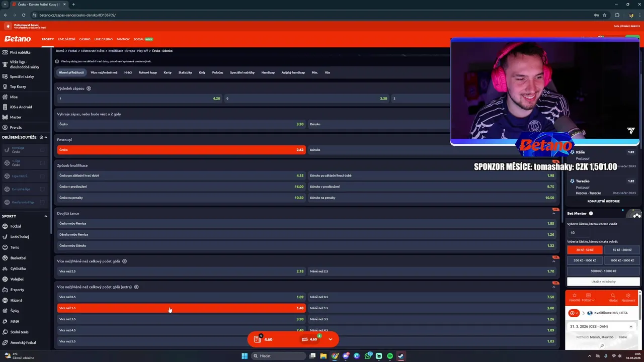Select the 50 Kč - 200 Kč win range
This screenshot has height=362, width=644.
(x=622, y=250)
